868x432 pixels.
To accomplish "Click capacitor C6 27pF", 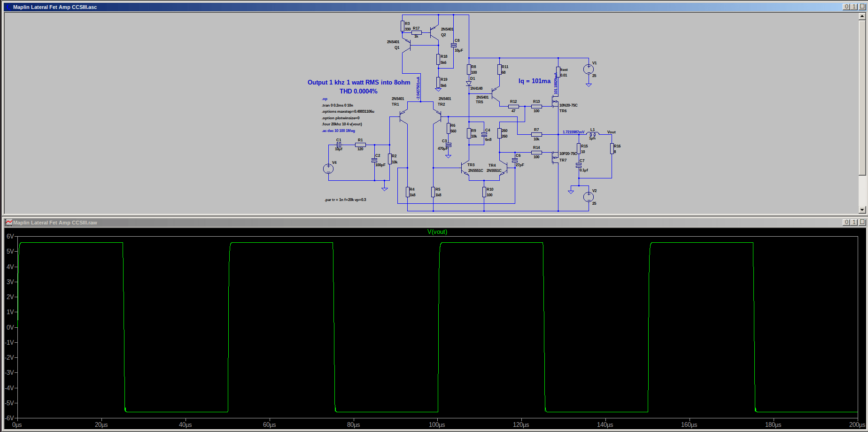I will click(x=515, y=160).
